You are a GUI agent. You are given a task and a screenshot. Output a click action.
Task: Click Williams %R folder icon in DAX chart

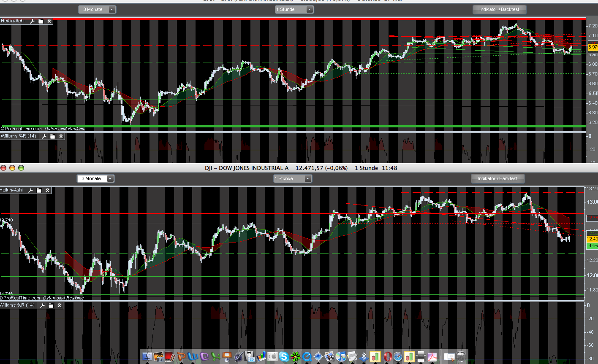click(x=53, y=136)
